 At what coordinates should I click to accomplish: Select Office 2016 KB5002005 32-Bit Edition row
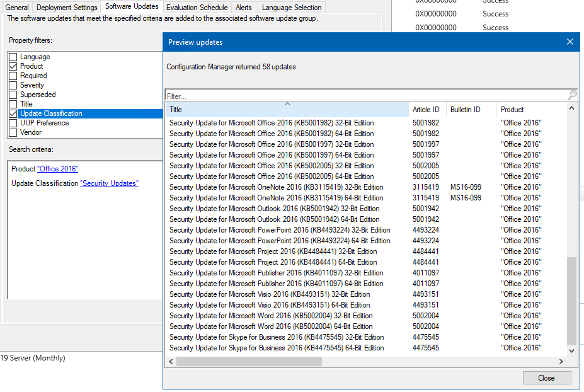coord(366,166)
